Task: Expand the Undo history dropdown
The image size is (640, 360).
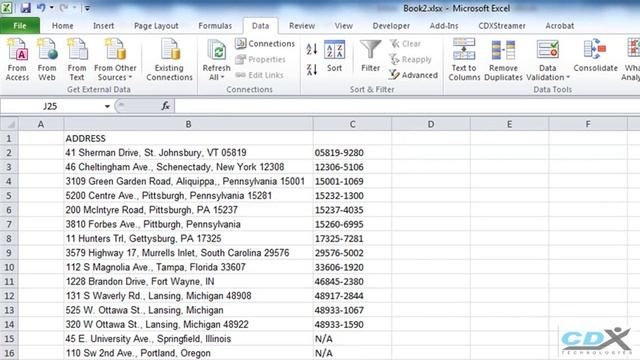Action: coord(51,8)
